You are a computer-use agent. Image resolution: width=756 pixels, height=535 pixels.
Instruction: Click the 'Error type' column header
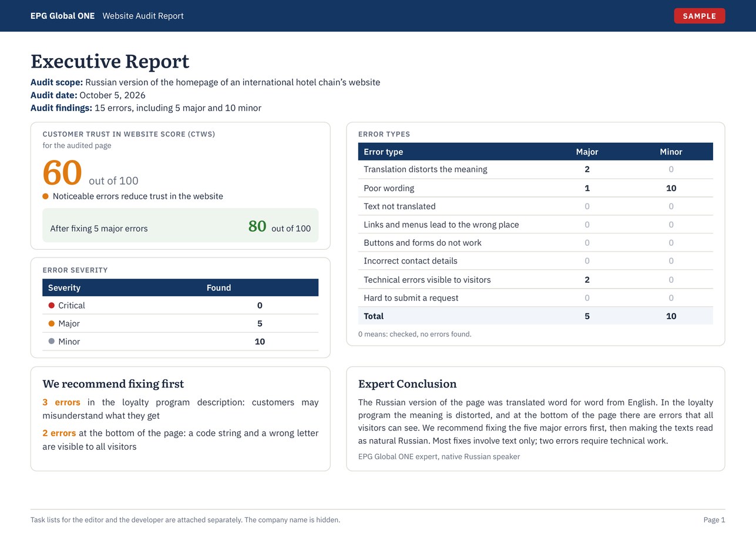(x=383, y=152)
